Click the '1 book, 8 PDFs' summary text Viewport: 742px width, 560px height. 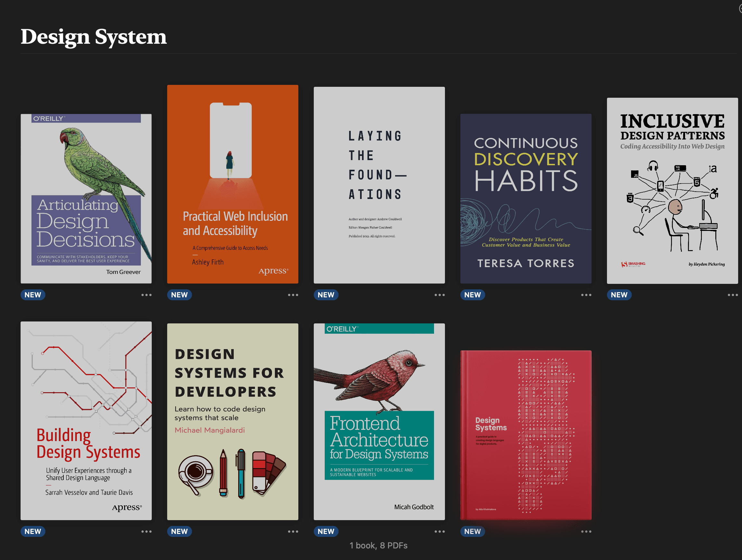coord(378,546)
